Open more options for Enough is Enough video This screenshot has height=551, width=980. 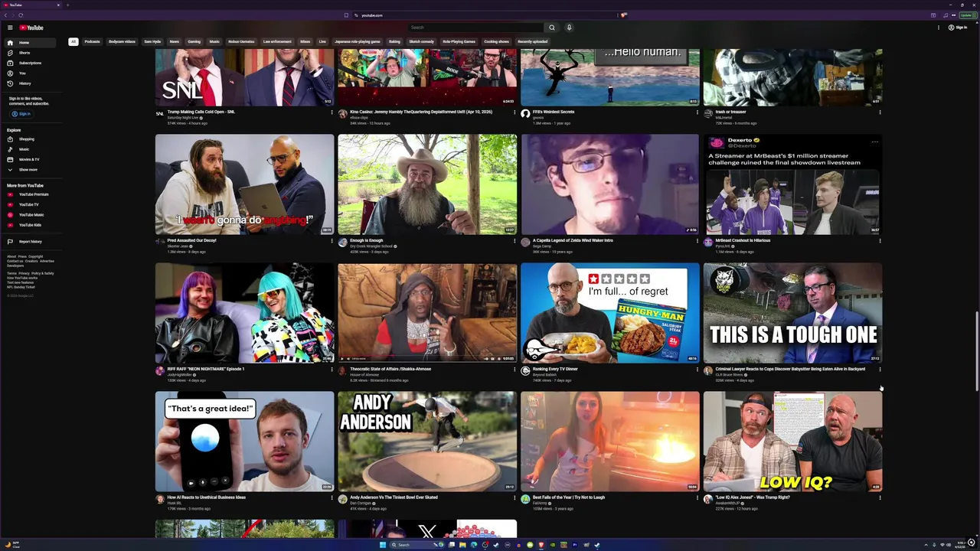pos(514,240)
